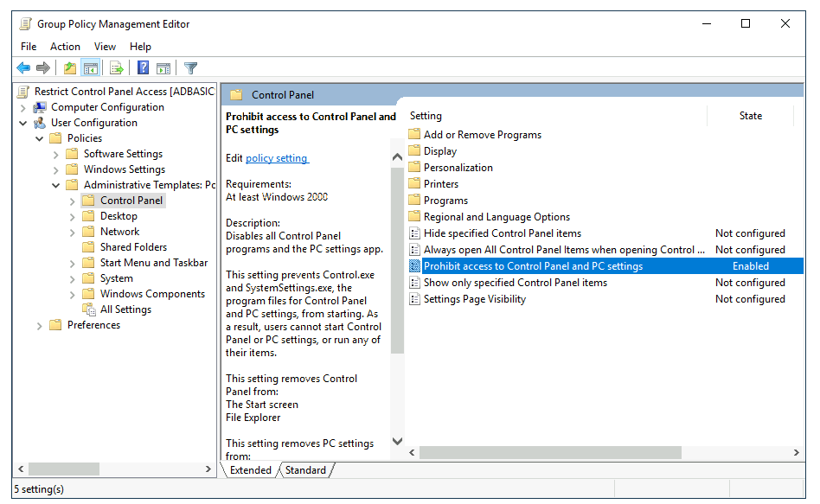Select the All Settings node in tree
Viewport: 820px width, 504px height.
(125, 309)
